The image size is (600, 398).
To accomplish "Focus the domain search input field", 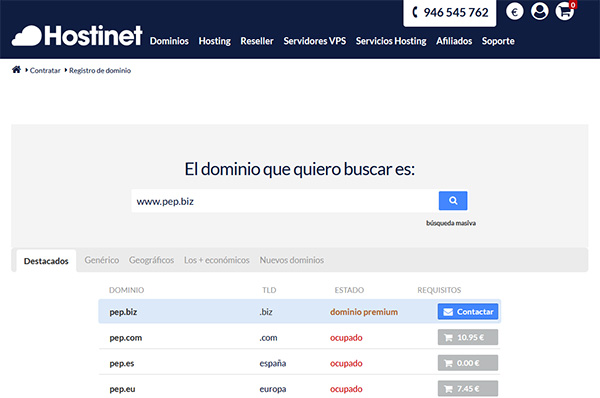I will 285,201.
